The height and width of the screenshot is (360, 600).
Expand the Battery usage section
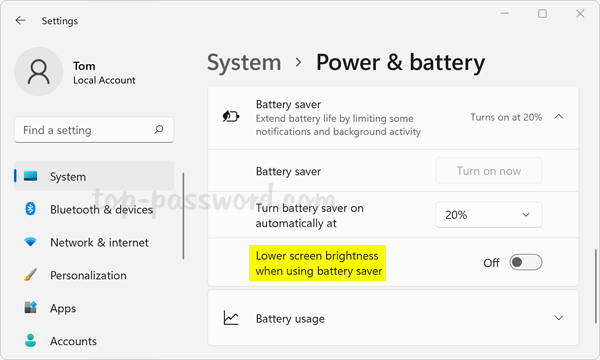click(x=559, y=318)
